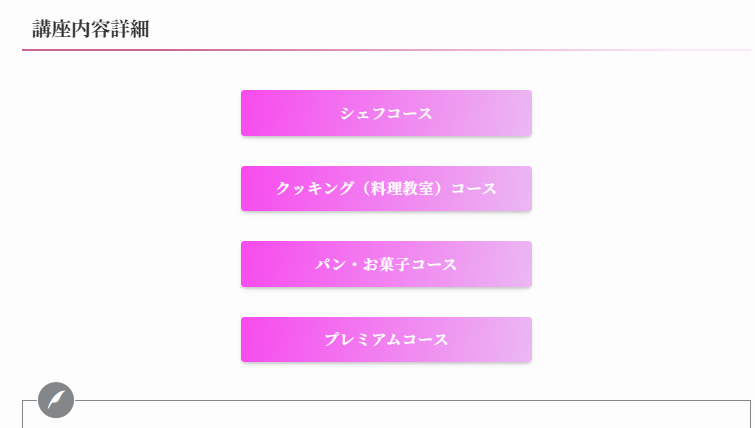Viewport: 755px width, 428px height.
Task: Click the white feather in the gray circle
Action: pos(56,400)
